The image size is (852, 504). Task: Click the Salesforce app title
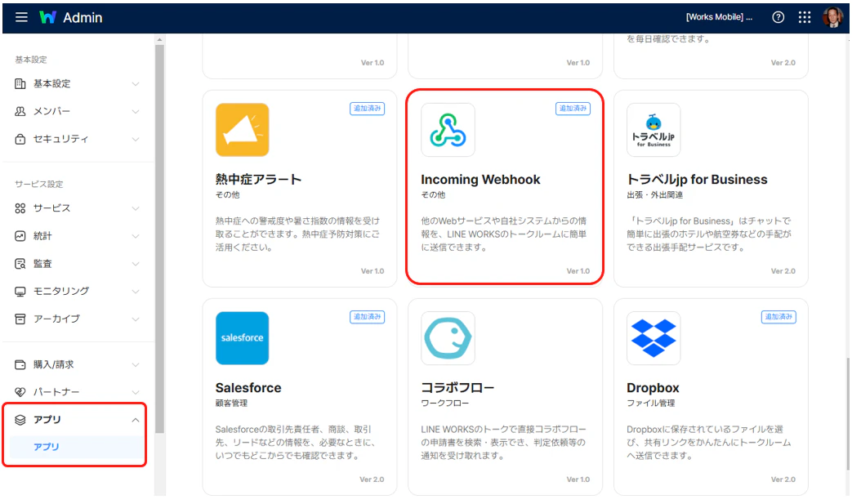[x=248, y=388]
